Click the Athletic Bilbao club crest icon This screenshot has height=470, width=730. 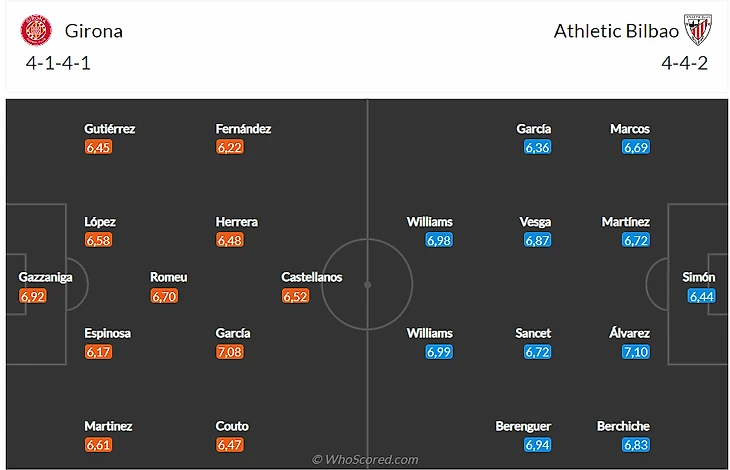click(x=697, y=30)
